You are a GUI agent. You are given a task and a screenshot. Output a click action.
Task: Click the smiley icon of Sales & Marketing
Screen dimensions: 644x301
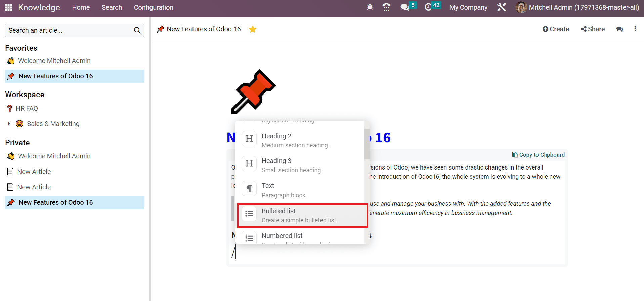point(19,124)
